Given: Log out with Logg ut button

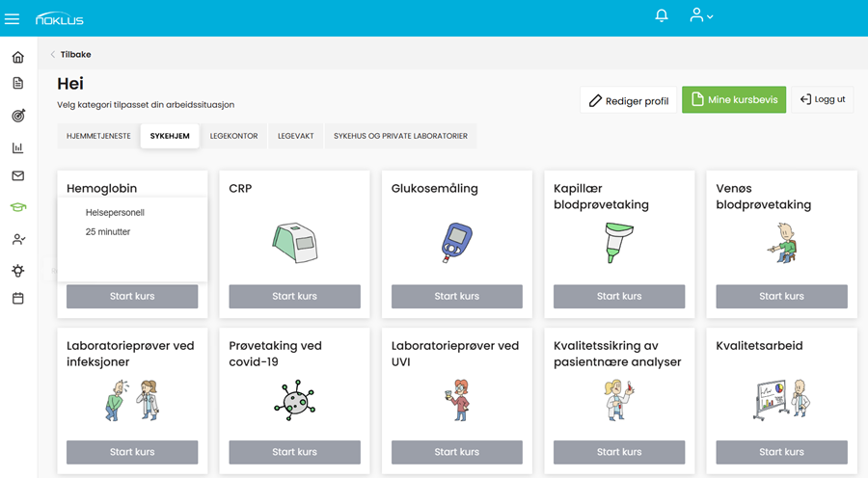Looking at the screenshot, I should (823, 100).
